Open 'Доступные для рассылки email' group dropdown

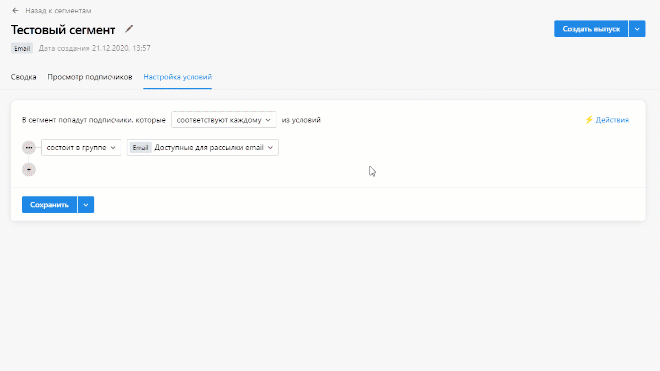click(203, 147)
